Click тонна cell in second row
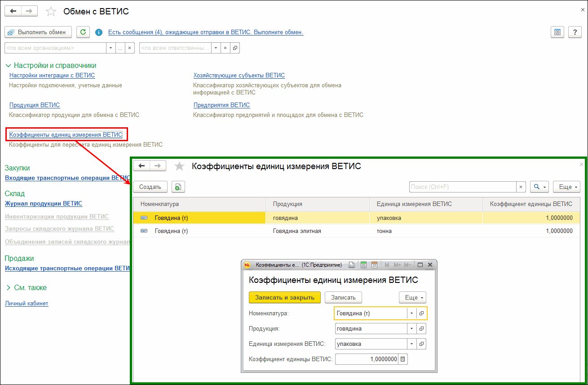Viewport: 588px width, 385px height. click(426, 231)
